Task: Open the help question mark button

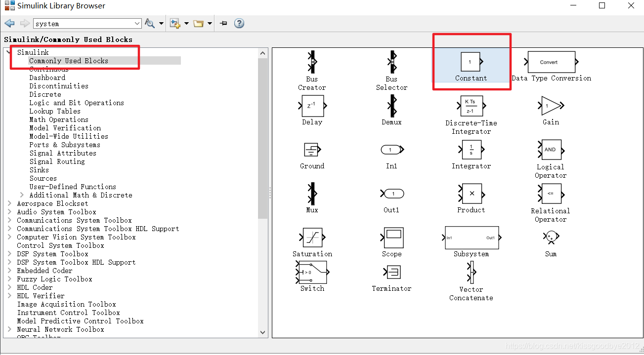Action: pyautogui.click(x=239, y=23)
